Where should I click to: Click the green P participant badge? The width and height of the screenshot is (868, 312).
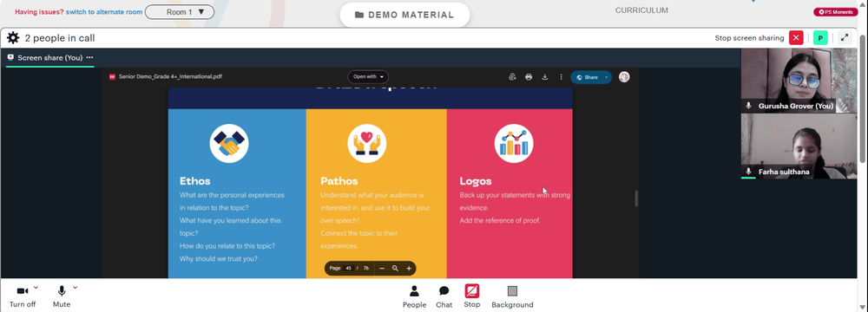[x=820, y=38]
